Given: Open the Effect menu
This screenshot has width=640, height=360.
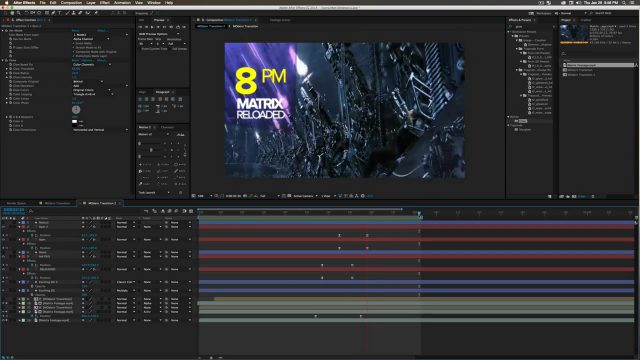Looking at the screenshot, I should [105, 2].
